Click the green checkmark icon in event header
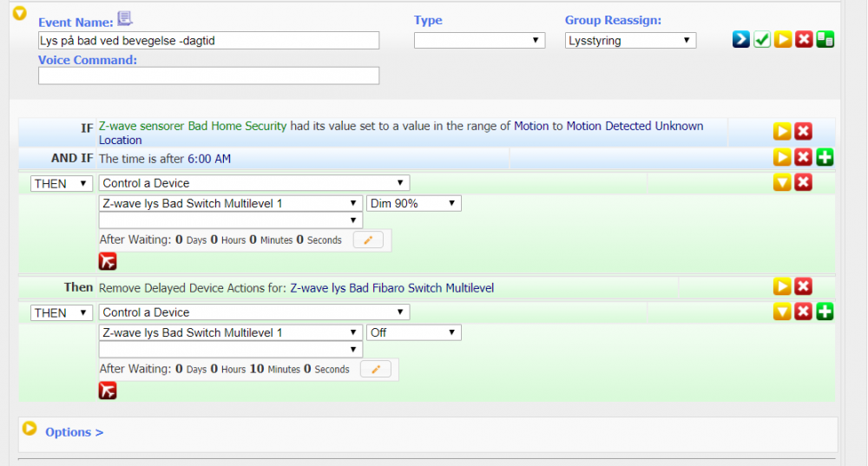This screenshot has width=868, height=466. [x=761, y=40]
